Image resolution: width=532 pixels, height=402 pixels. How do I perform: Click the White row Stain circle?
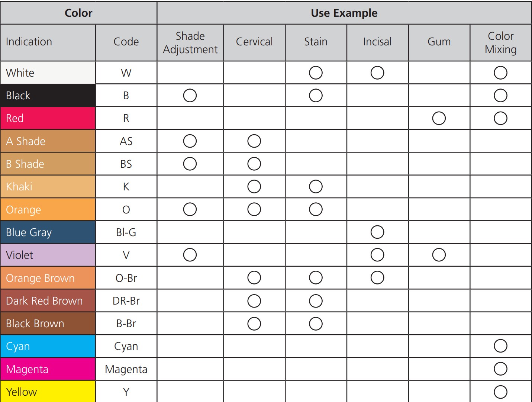[x=316, y=73]
